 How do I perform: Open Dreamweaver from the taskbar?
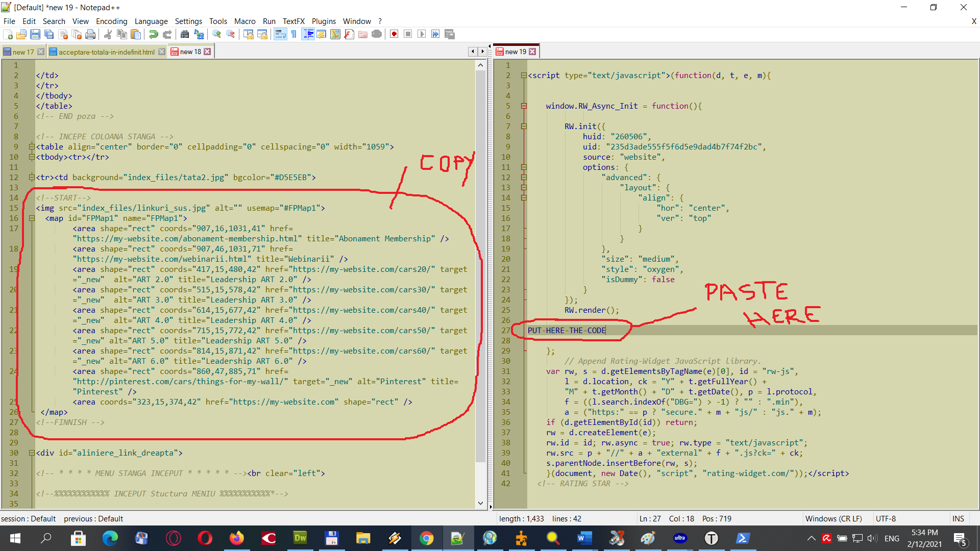pyautogui.click(x=300, y=538)
